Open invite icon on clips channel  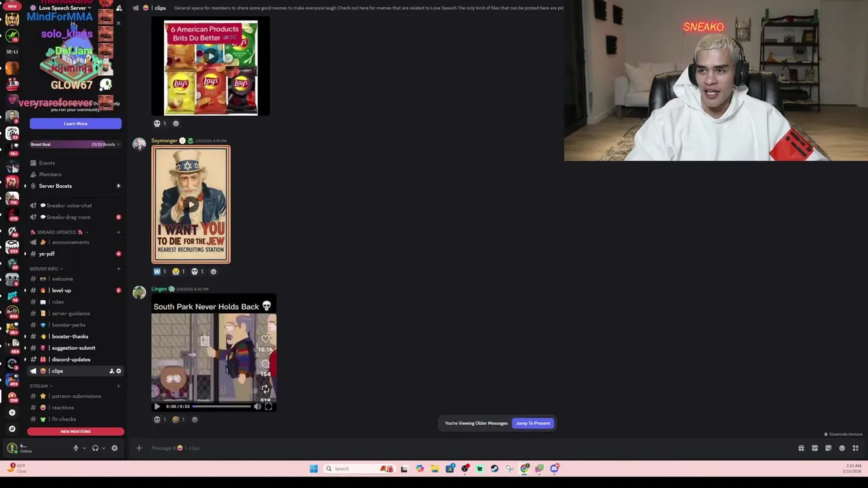click(112, 371)
